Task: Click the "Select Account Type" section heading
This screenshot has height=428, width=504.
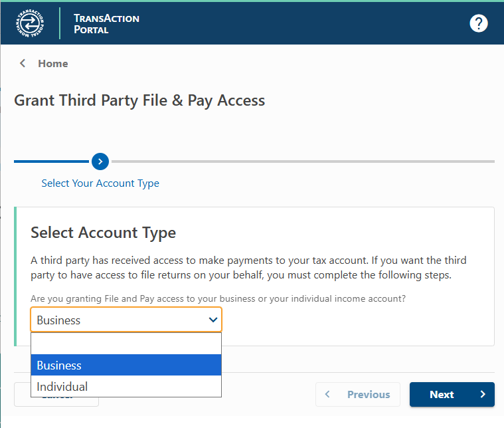Action: pyautogui.click(x=104, y=233)
